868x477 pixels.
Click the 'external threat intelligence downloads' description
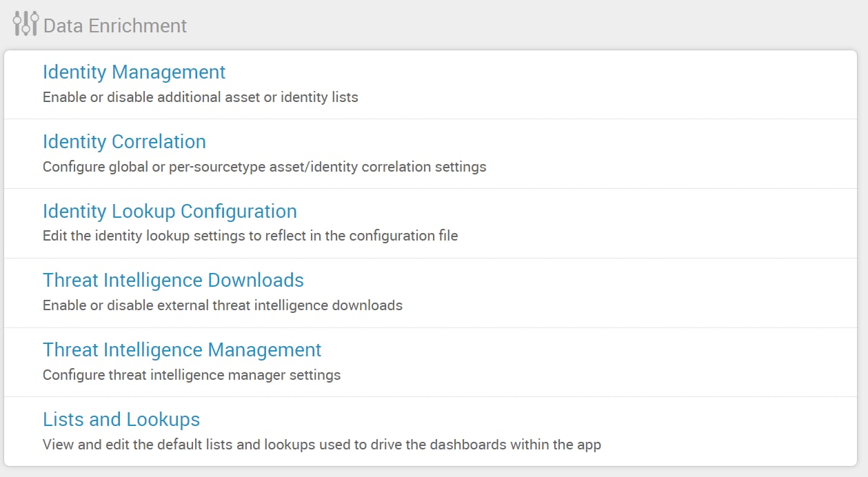coord(222,305)
